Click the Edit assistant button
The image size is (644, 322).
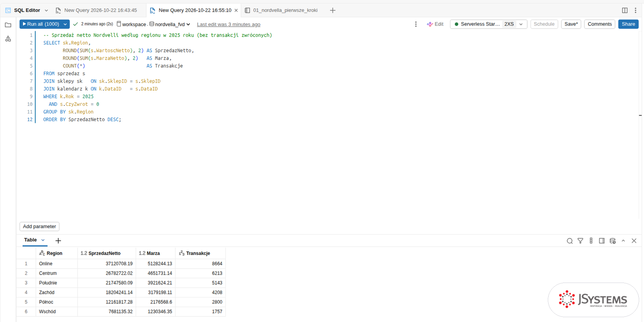[x=435, y=24]
